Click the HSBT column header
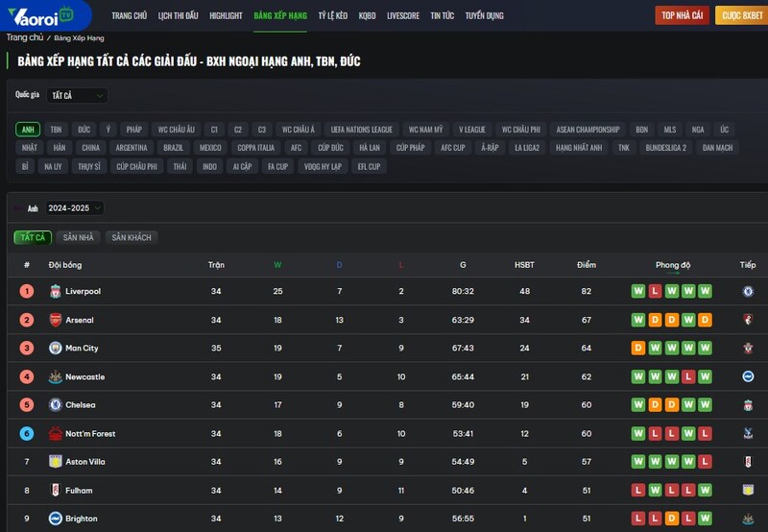 click(524, 265)
